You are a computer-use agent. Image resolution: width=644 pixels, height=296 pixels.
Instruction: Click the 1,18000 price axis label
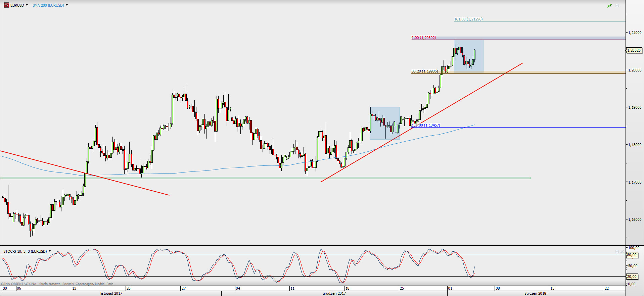(635, 145)
